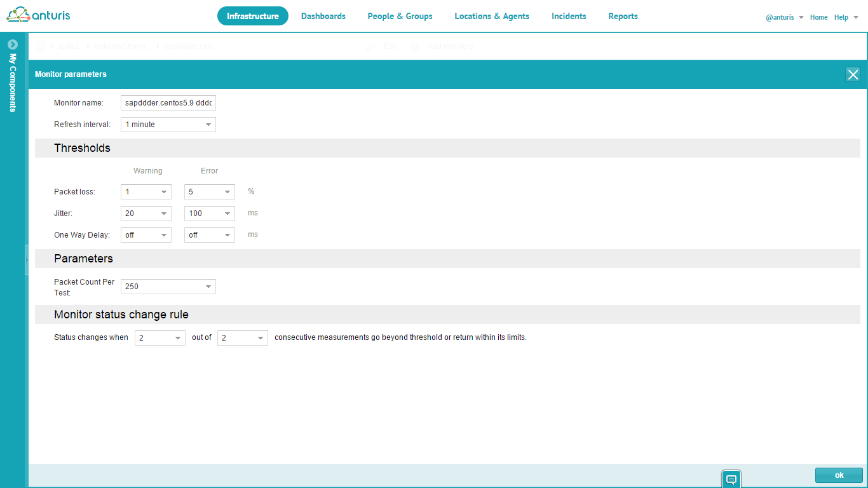The width and height of the screenshot is (868, 488).
Task: Open the @anturis account menu
Action: 784,18
